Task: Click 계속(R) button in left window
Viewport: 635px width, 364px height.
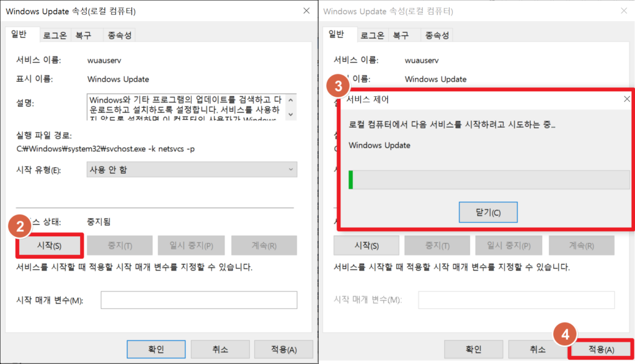Action: [x=264, y=246]
